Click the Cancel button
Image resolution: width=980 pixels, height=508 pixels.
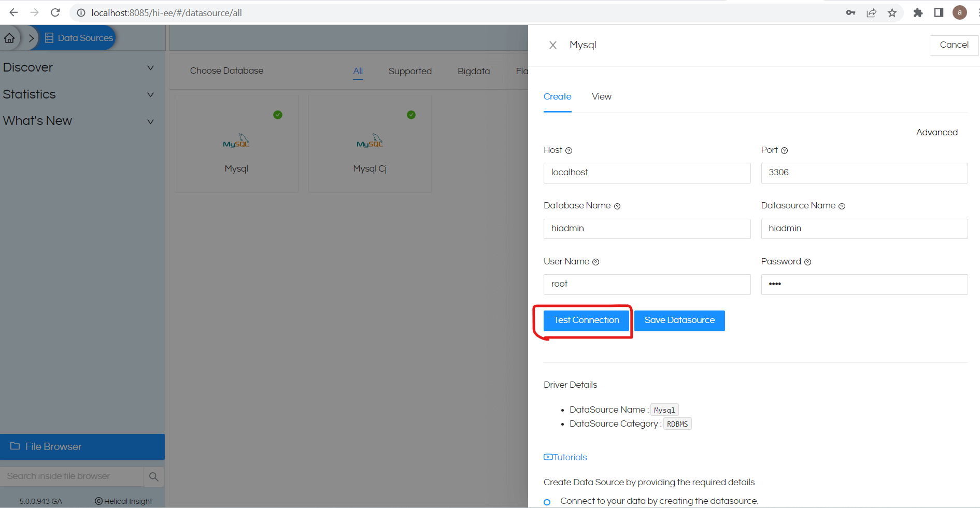tap(954, 45)
